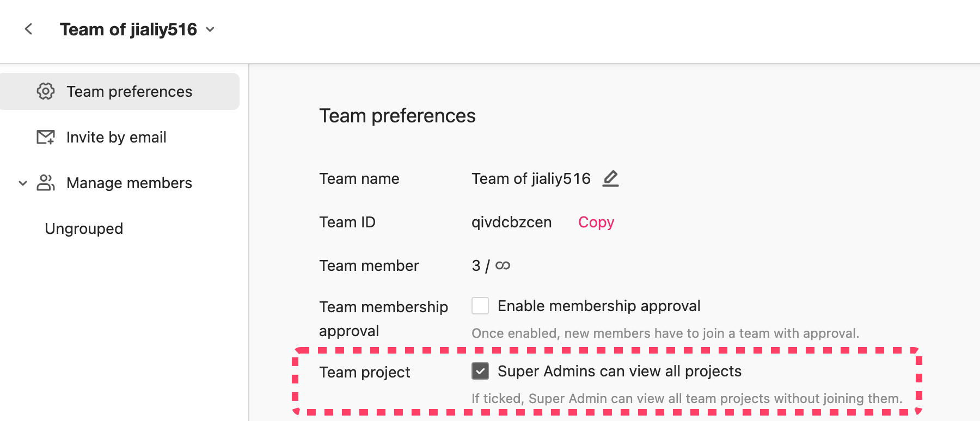The width and height of the screenshot is (980, 421).
Task: Click the Enable membership approval label
Action: tap(599, 306)
